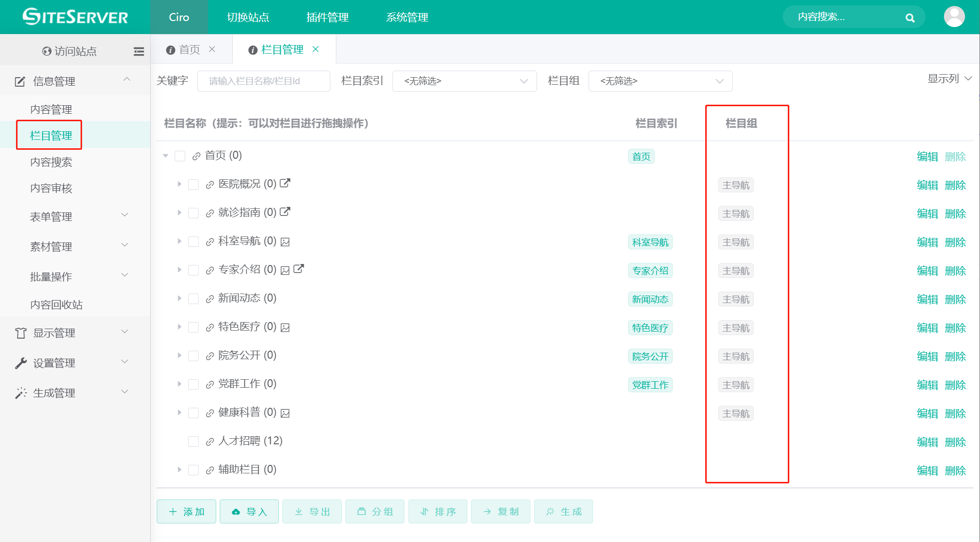
Task: Click the 添加 button at the bottom
Action: 186,511
